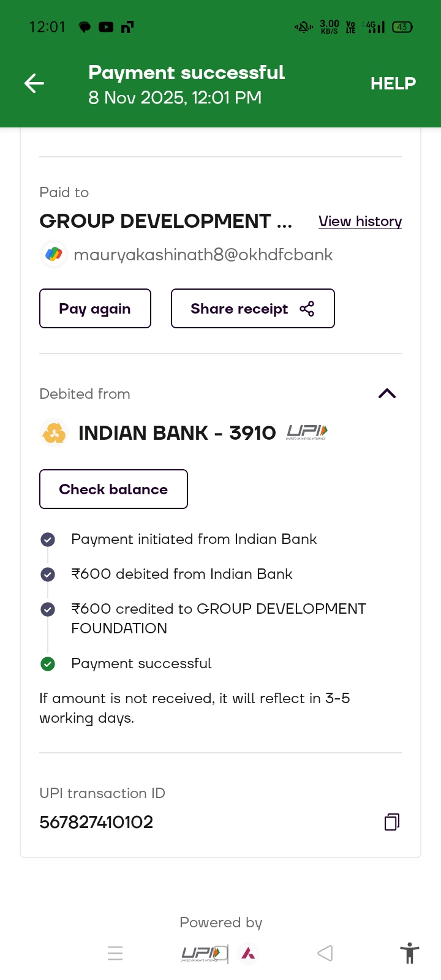Tap the UPI logo next to Indian Bank

tap(307, 432)
